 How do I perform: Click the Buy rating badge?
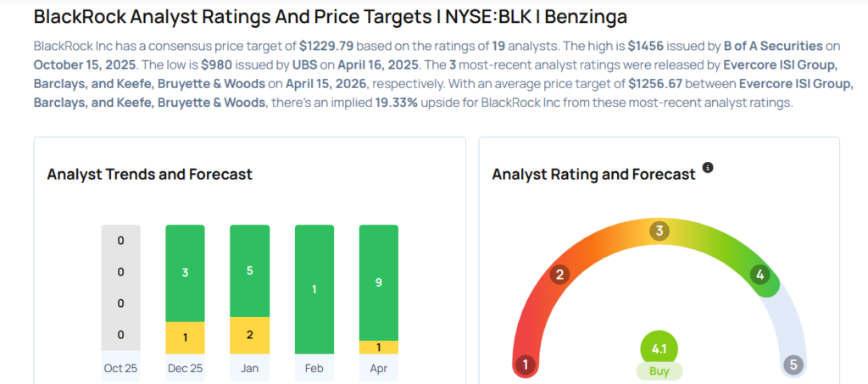pyautogui.click(x=659, y=371)
